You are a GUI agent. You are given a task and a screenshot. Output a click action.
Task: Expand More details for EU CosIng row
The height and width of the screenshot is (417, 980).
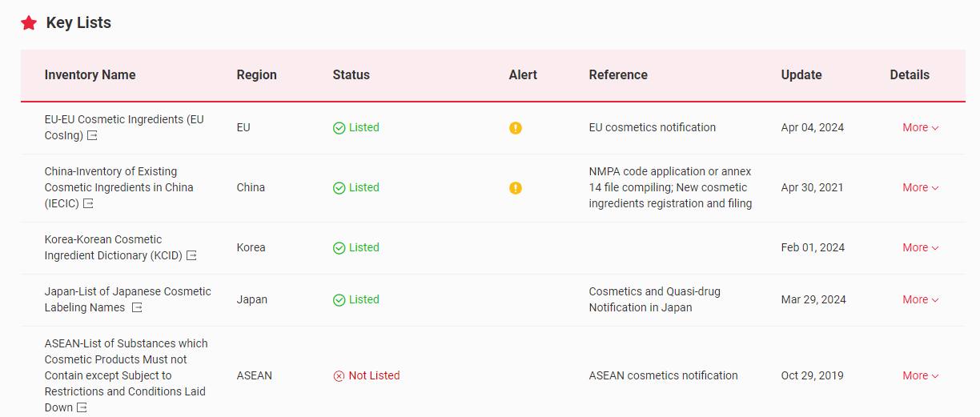pyautogui.click(x=920, y=128)
